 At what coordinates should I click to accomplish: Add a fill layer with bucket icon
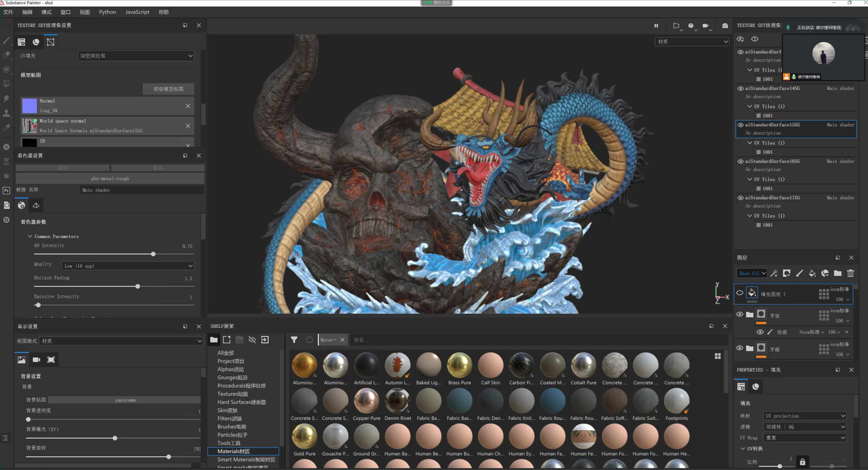(x=812, y=273)
